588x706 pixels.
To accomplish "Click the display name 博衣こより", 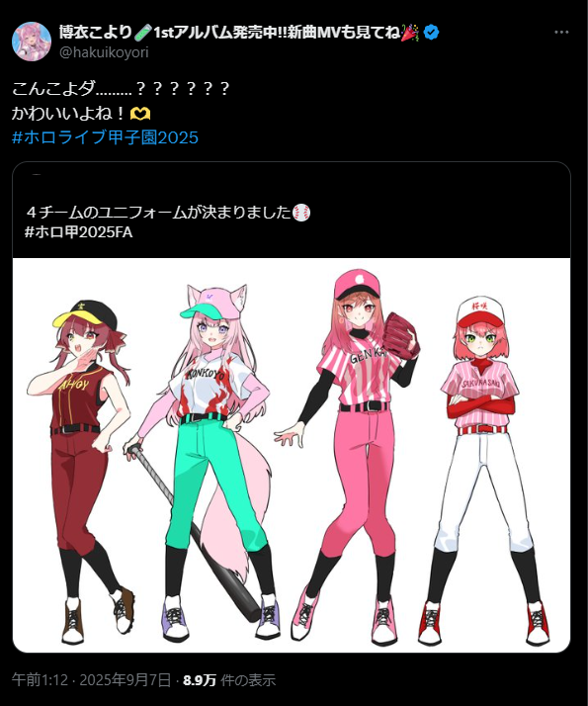I will tap(96, 33).
